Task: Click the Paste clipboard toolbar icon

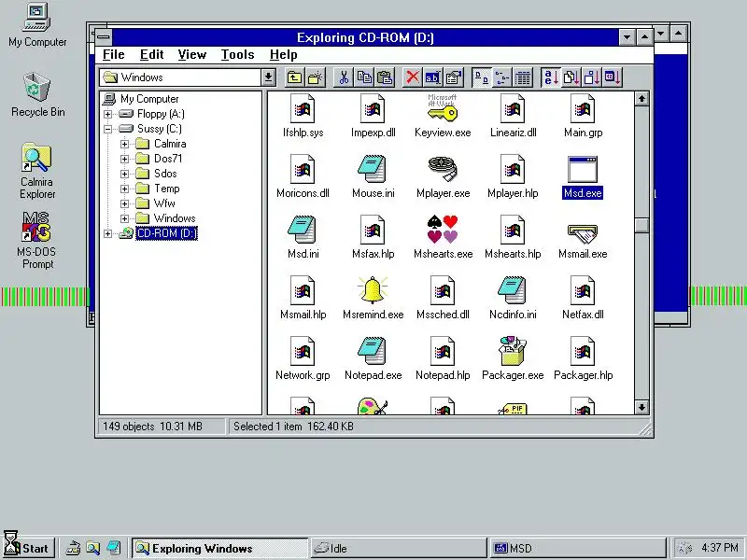Action: (x=385, y=77)
